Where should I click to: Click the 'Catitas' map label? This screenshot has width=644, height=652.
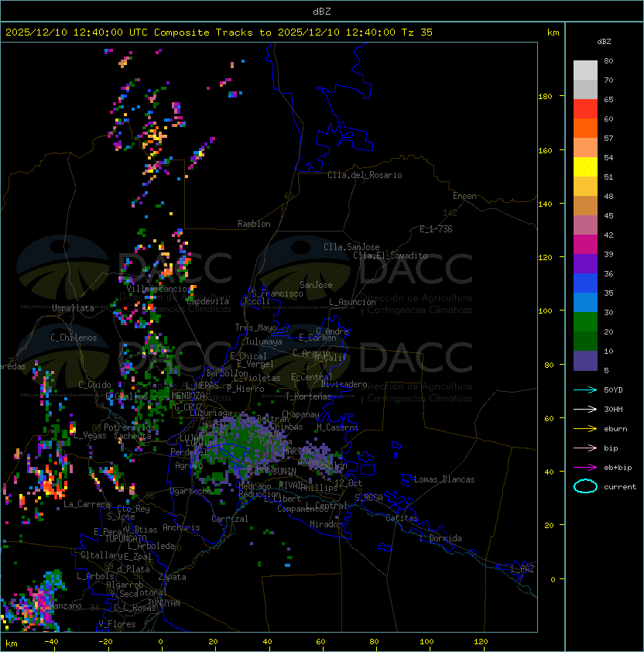tap(402, 518)
